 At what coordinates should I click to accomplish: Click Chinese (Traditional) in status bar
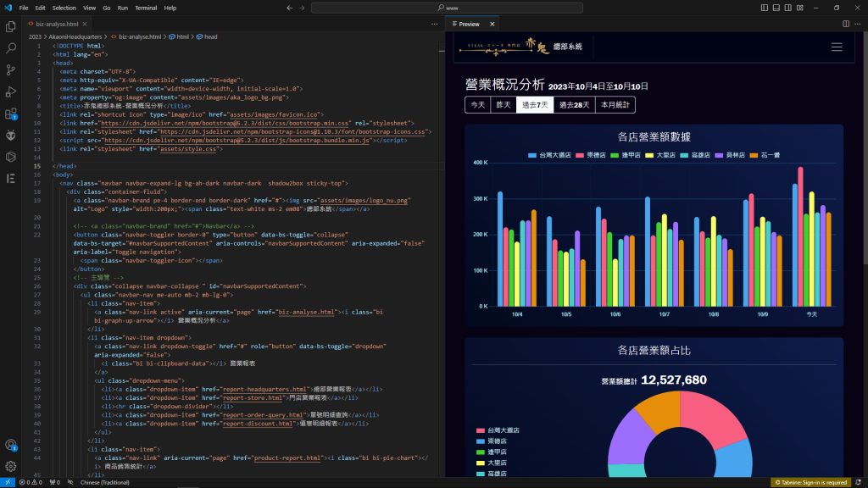pos(104,482)
